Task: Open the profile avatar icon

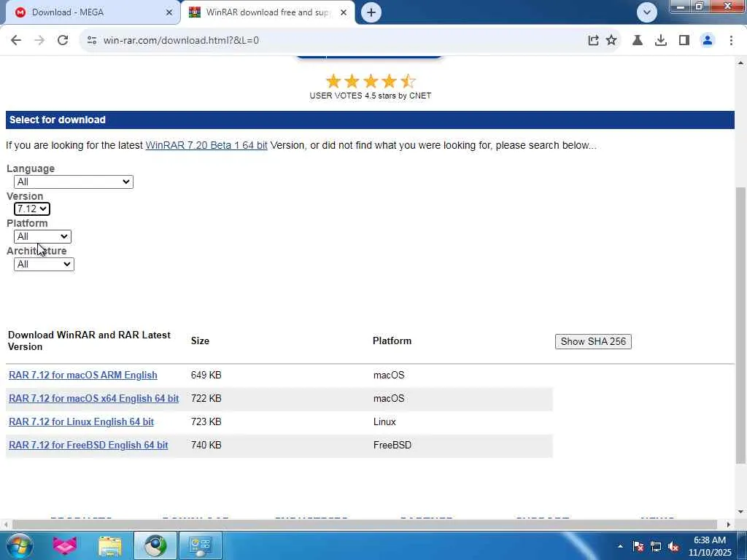Action: pos(708,41)
